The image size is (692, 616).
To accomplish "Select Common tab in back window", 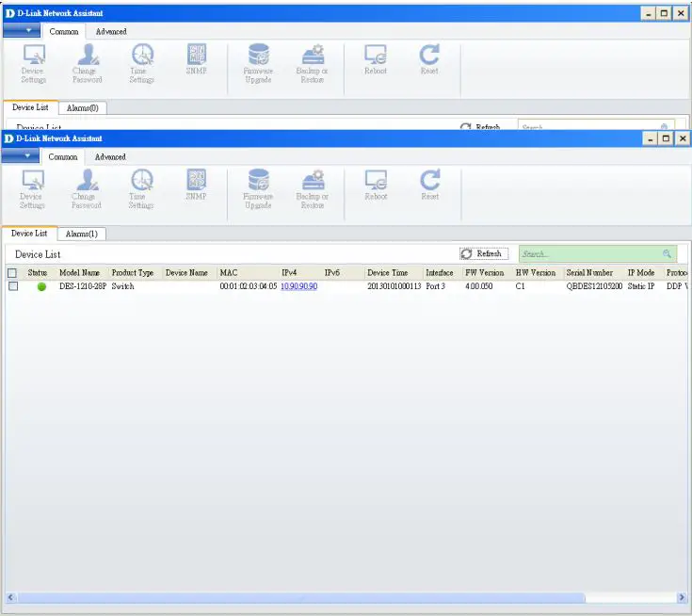I will tap(64, 31).
